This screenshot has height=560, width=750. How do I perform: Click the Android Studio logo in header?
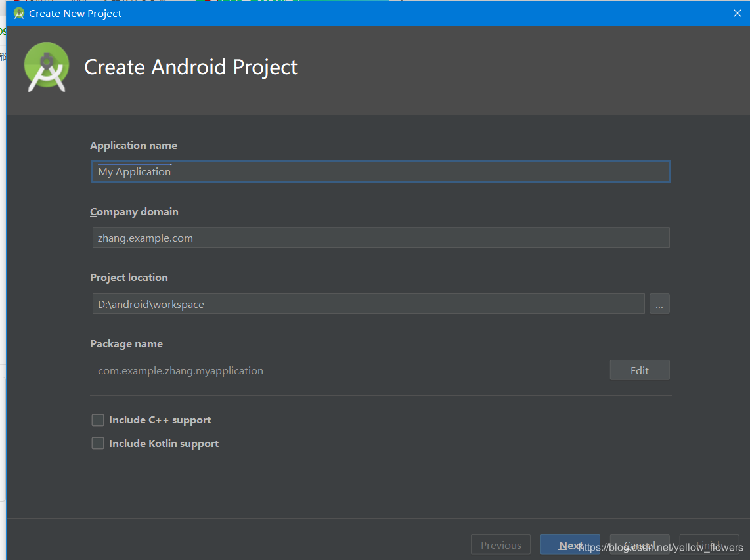pyautogui.click(x=47, y=67)
